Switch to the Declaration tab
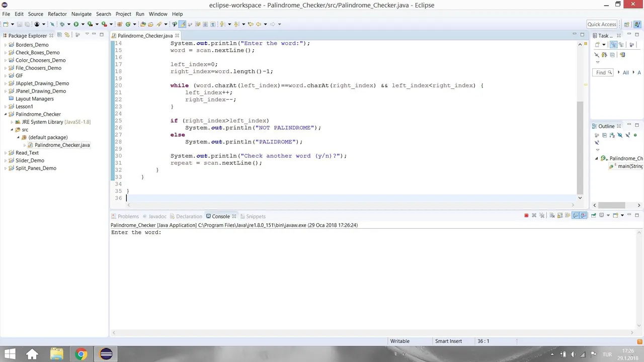The width and height of the screenshot is (644, 362). (186, 216)
